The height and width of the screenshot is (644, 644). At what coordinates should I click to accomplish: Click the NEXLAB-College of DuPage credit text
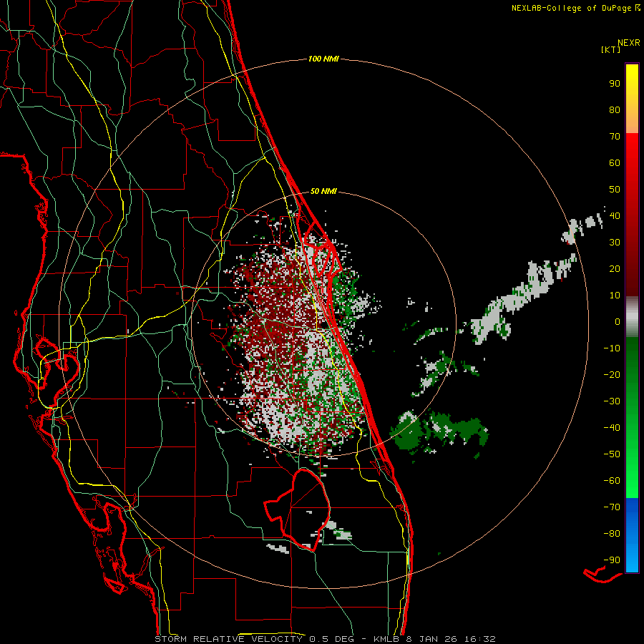tap(575, 8)
